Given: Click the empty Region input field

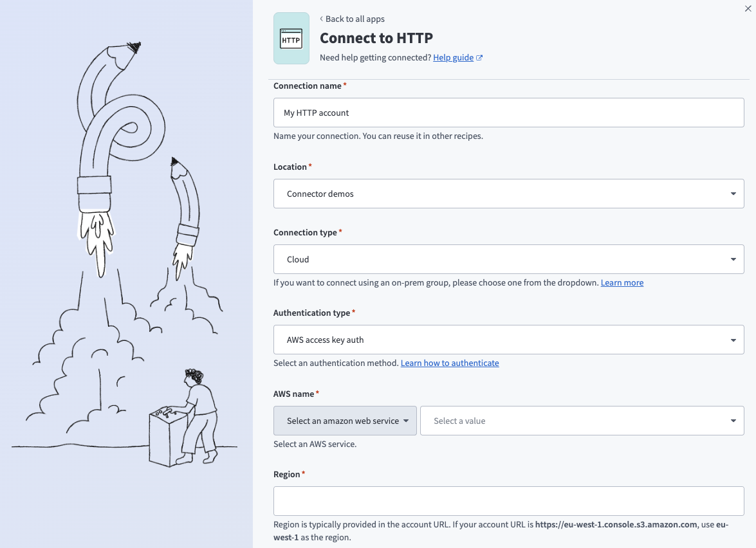Looking at the screenshot, I should point(508,501).
